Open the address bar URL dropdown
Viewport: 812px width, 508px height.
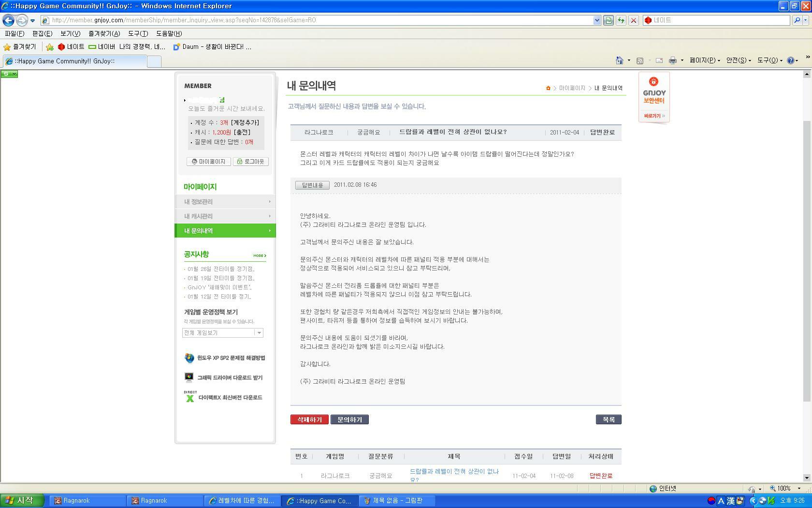coord(597,20)
